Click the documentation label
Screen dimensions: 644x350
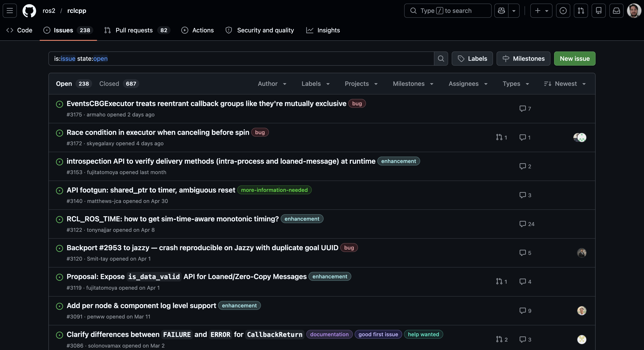coord(329,334)
